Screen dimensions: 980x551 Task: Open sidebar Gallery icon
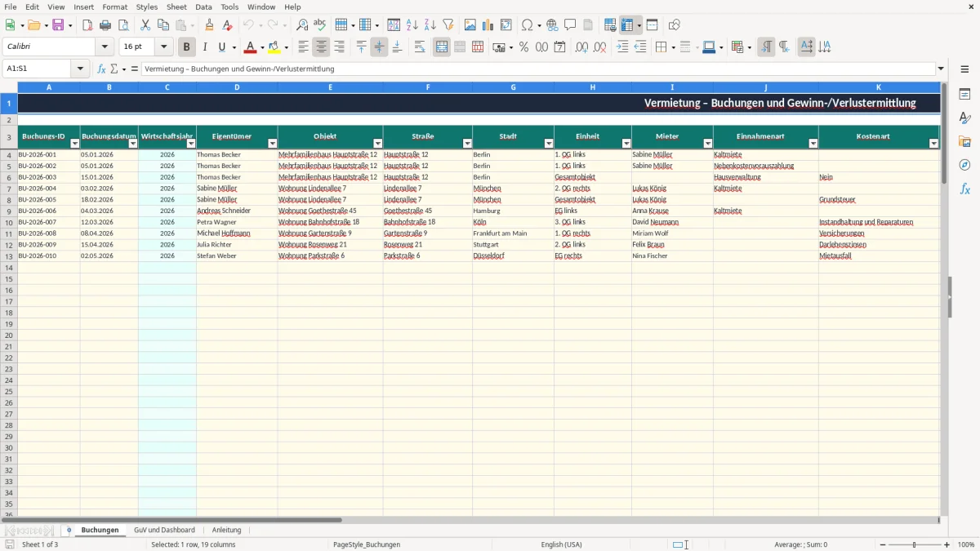pyautogui.click(x=964, y=141)
